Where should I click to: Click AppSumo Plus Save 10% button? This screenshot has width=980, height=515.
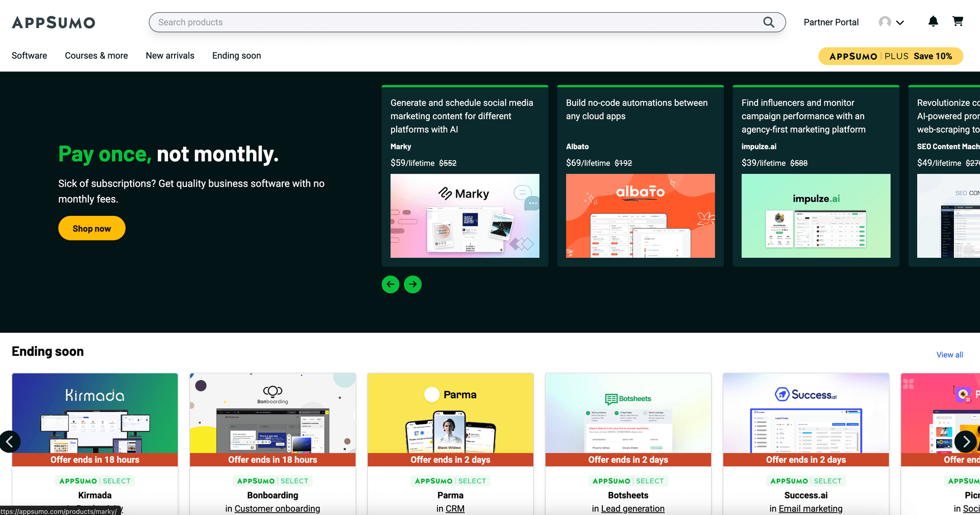pyautogui.click(x=891, y=56)
